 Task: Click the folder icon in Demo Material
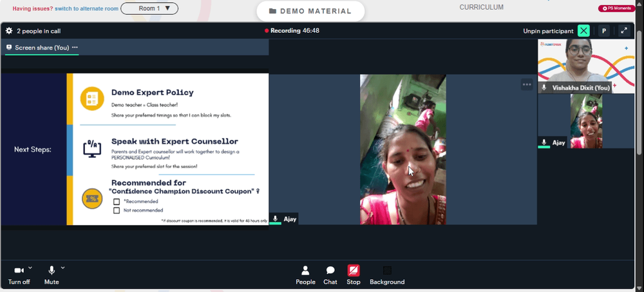tap(272, 11)
